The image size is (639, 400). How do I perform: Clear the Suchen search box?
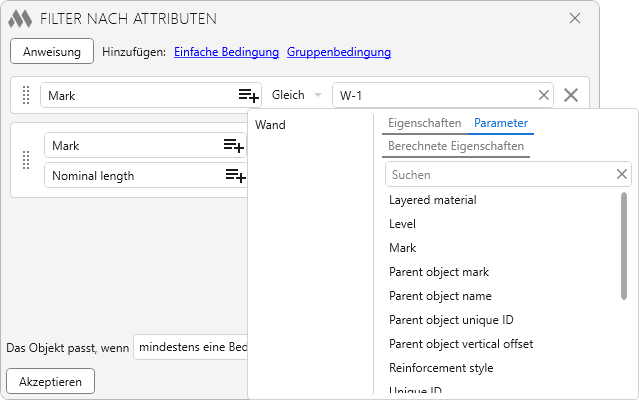(x=622, y=174)
